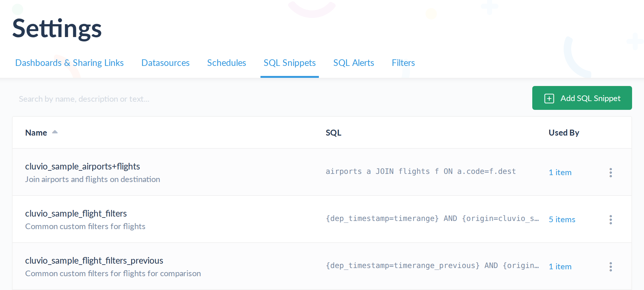Open options menu for cluvio_sample_flight_filters row
Viewport: 644px width, 290px height.
click(610, 219)
